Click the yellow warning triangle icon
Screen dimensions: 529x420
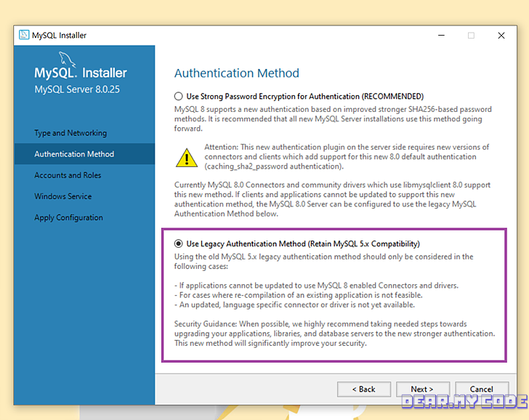187,158
